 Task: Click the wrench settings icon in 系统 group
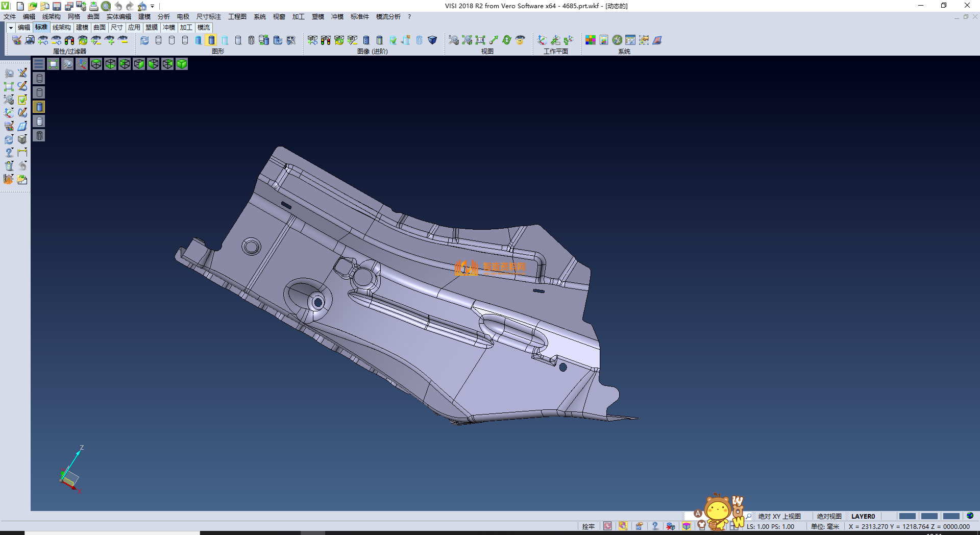tap(617, 40)
